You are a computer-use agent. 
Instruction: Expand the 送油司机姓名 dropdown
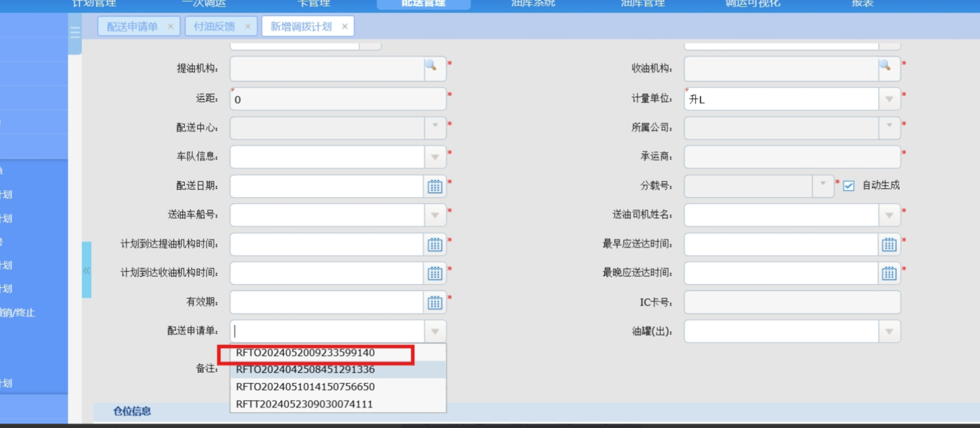pos(889,215)
